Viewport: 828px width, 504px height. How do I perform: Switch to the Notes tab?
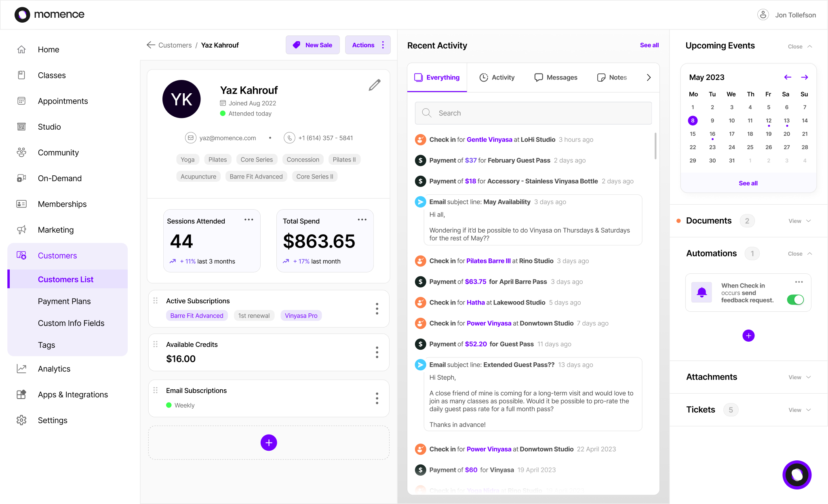pyautogui.click(x=612, y=78)
